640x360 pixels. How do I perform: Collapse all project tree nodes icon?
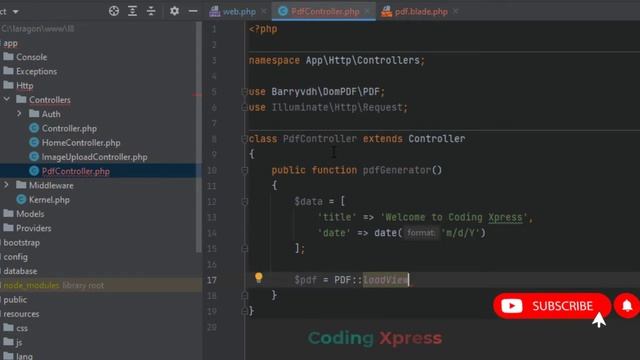tap(151, 11)
